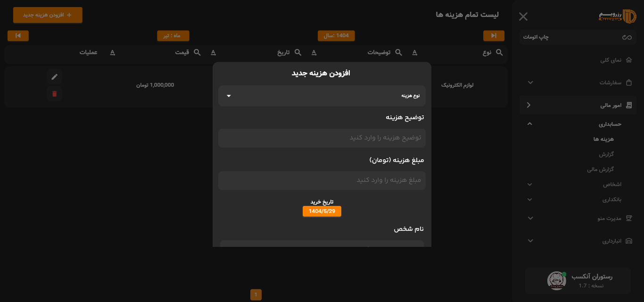Open the رستوران آنکسب profile card

point(578,280)
